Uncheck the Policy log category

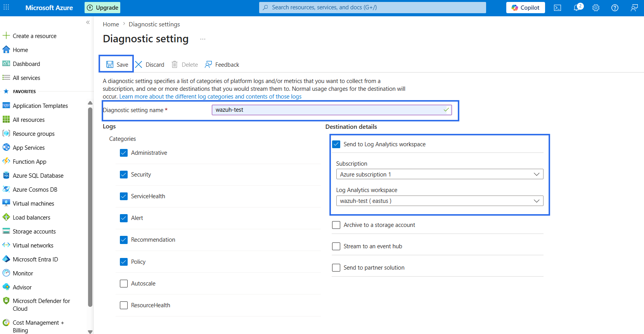pyautogui.click(x=124, y=262)
